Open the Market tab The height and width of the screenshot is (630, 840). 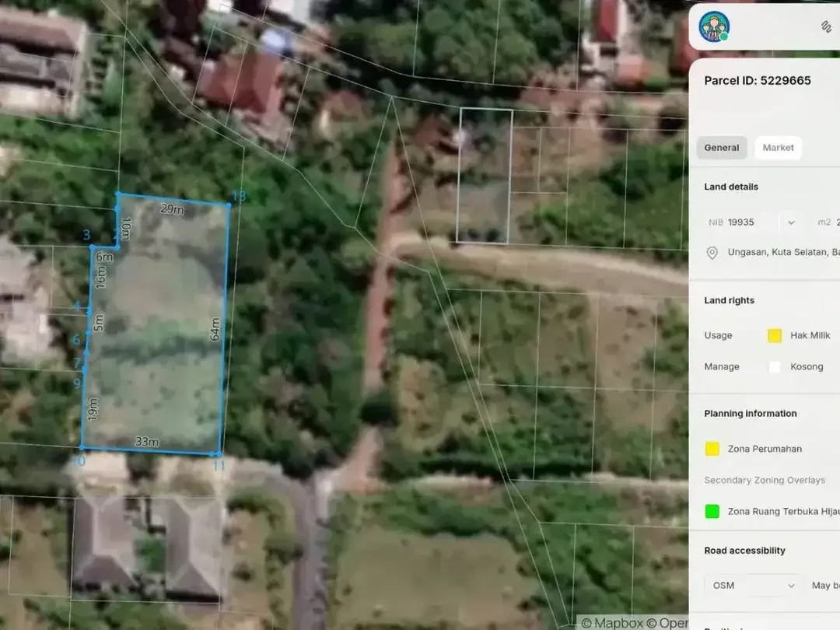click(x=778, y=148)
